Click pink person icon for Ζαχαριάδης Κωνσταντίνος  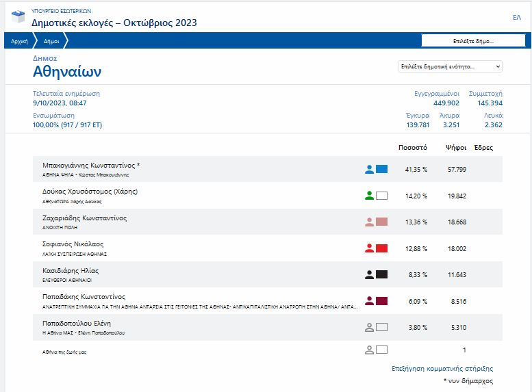point(370,222)
